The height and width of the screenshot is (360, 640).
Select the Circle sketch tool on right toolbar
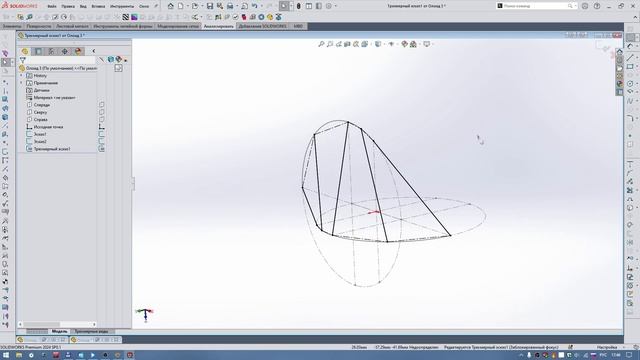pyautogui.click(x=630, y=83)
